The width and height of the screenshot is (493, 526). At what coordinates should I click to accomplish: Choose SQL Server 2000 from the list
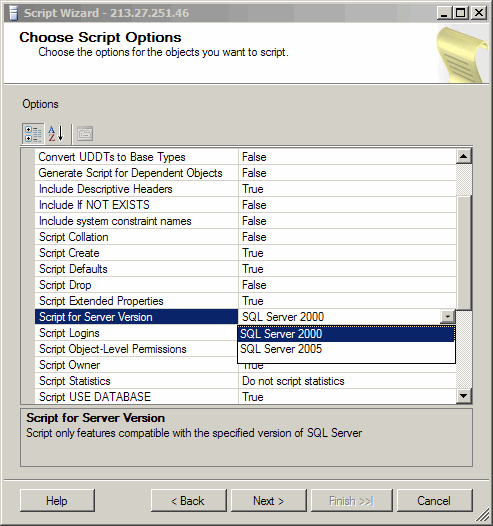click(x=346, y=334)
